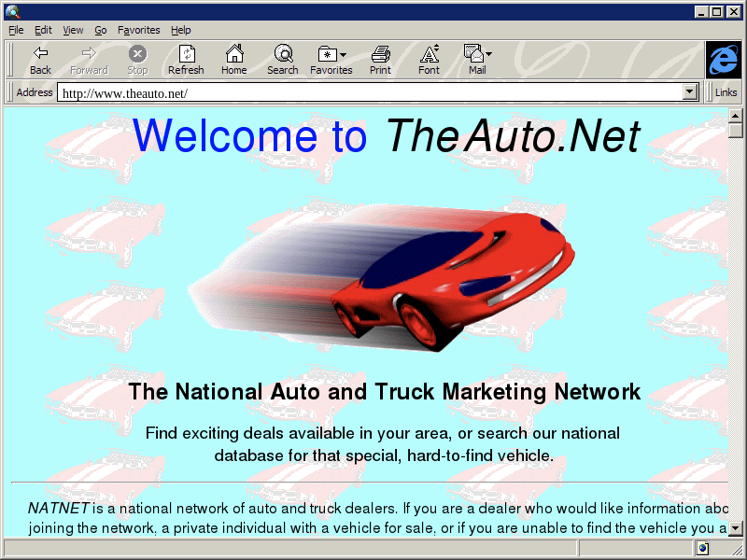This screenshot has width=747, height=560.
Task: Click the Back arrow toolbar button
Action: tap(40, 60)
